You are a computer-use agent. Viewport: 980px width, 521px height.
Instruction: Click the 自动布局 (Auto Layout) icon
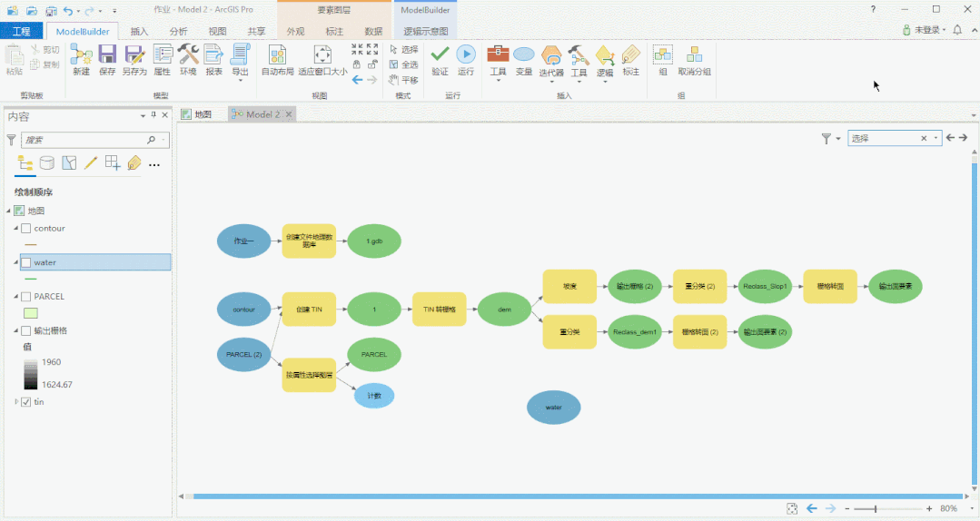pos(278,55)
